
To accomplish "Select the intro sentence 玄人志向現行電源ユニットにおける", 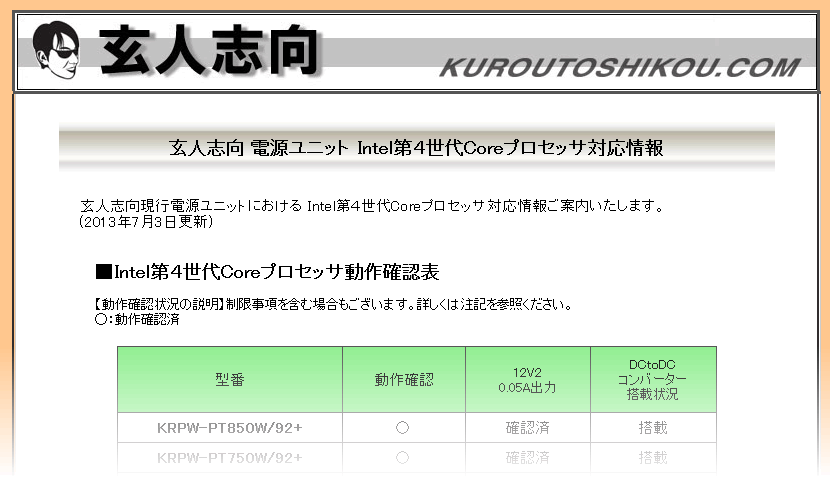I will pyautogui.click(x=372, y=205).
